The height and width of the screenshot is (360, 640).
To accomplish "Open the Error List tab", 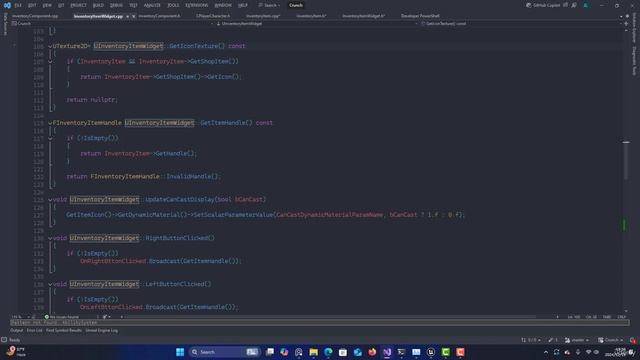I will (34, 330).
